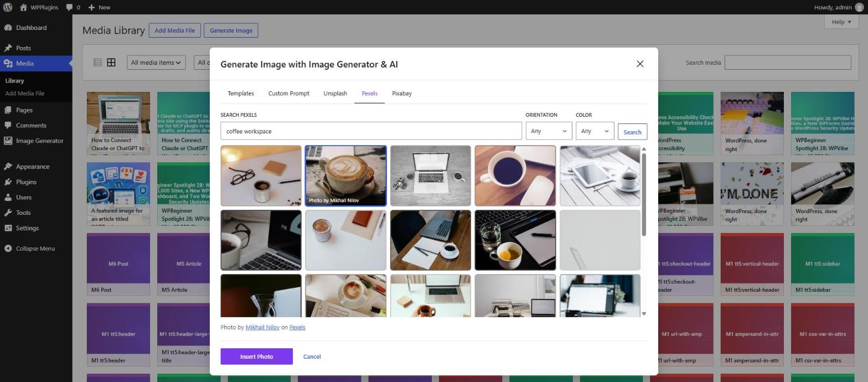
Task: Open the Color filter dropdown
Action: coord(595,131)
